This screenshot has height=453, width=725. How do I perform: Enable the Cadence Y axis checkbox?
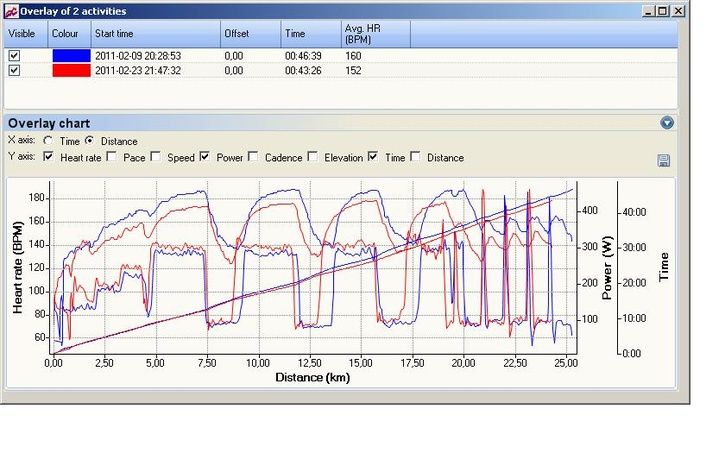tap(253, 157)
